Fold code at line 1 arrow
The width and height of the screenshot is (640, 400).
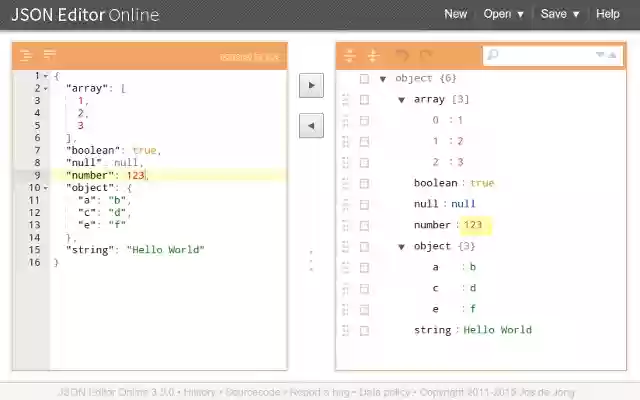[x=46, y=76]
